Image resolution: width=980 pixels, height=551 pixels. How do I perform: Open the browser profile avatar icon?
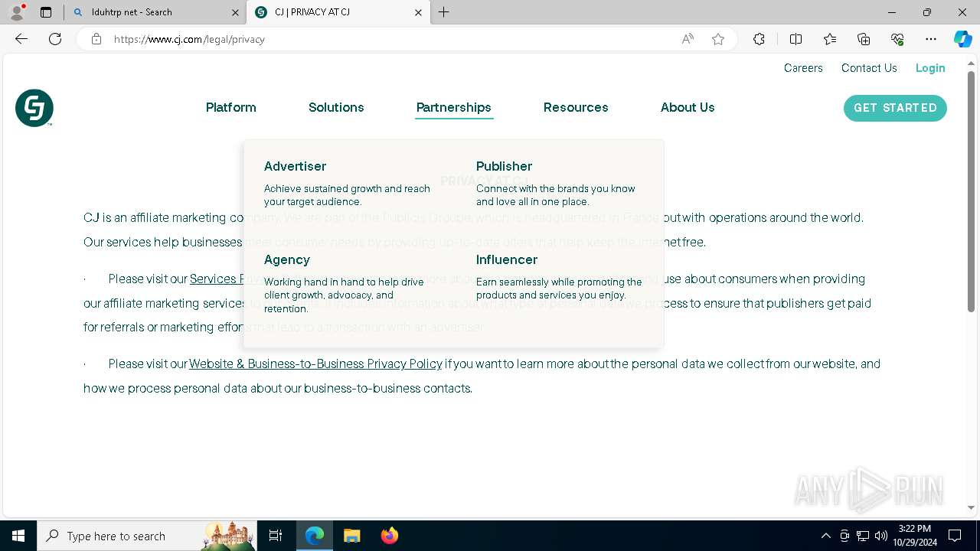[x=17, y=12]
